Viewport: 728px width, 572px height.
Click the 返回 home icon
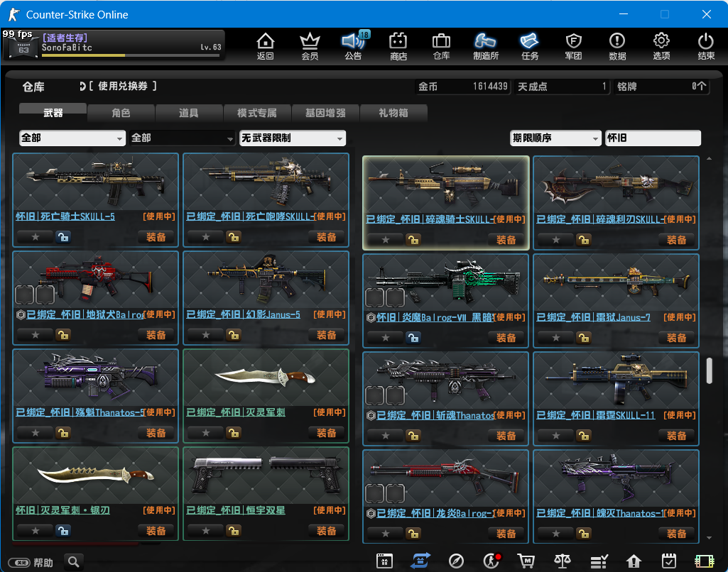[265, 46]
